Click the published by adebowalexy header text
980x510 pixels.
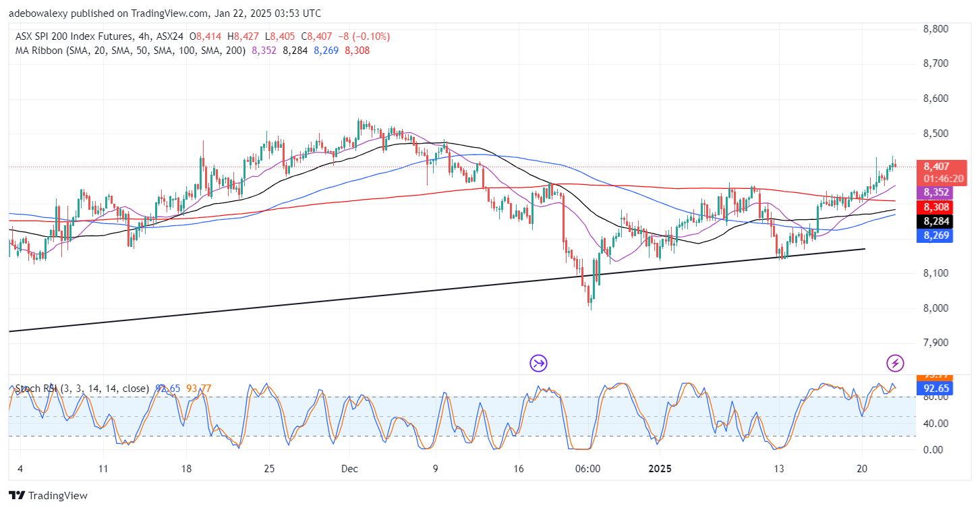tap(165, 13)
